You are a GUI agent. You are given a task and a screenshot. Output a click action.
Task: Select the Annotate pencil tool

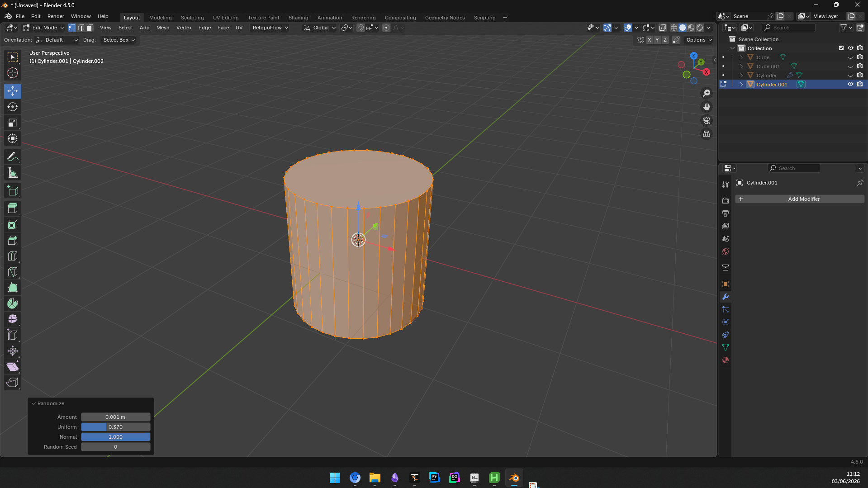click(x=13, y=157)
